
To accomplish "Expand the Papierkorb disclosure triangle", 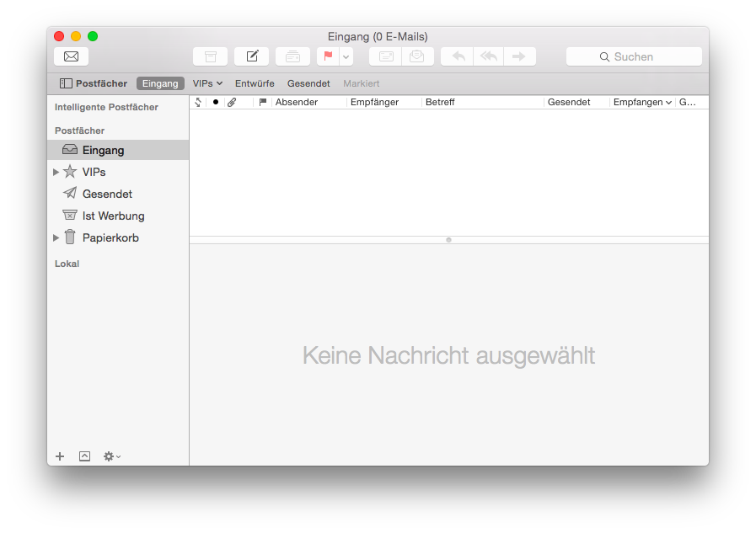I will 56,237.
